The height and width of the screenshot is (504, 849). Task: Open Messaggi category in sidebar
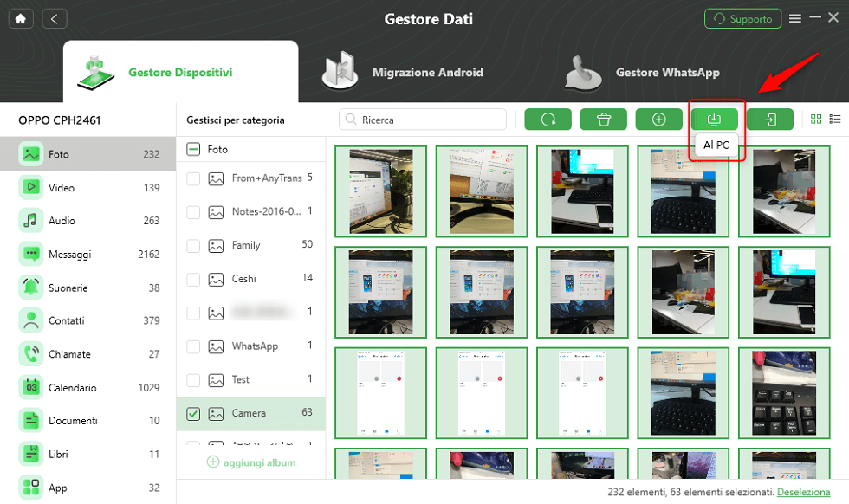pos(87,254)
